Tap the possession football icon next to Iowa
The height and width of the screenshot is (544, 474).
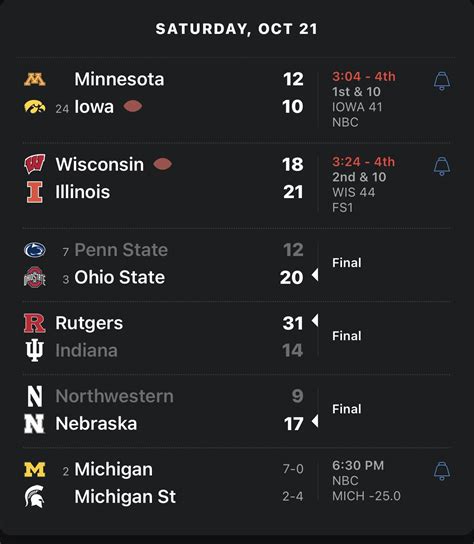(133, 106)
